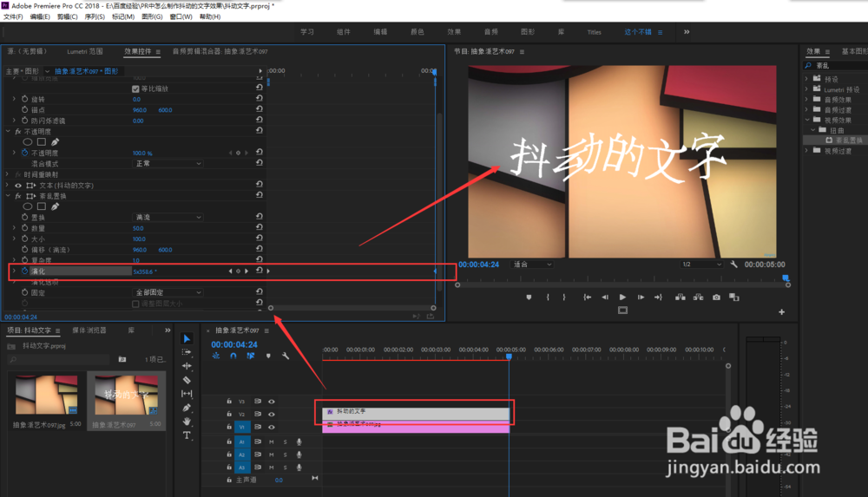This screenshot has height=497, width=868.
Task: Export frame with camera icon
Action: tap(716, 298)
